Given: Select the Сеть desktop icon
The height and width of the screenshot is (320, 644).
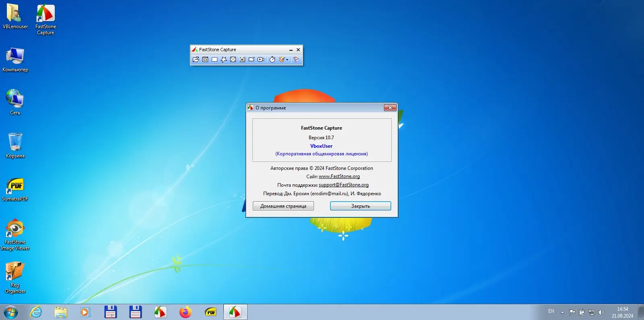Looking at the screenshot, I should 15,102.
